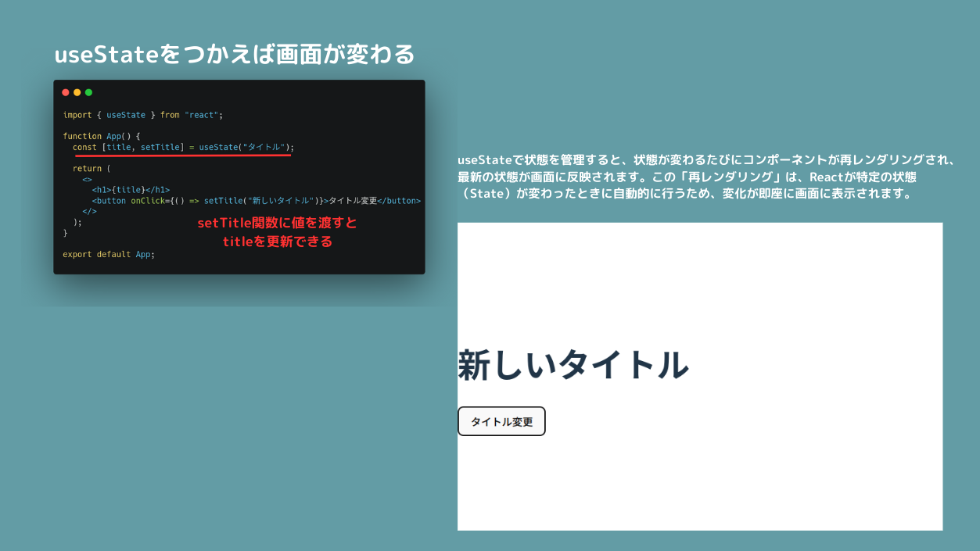Viewport: 980px width, 551px height.
Task: Click the red annotation titleを更新できる
Action: coord(278,242)
